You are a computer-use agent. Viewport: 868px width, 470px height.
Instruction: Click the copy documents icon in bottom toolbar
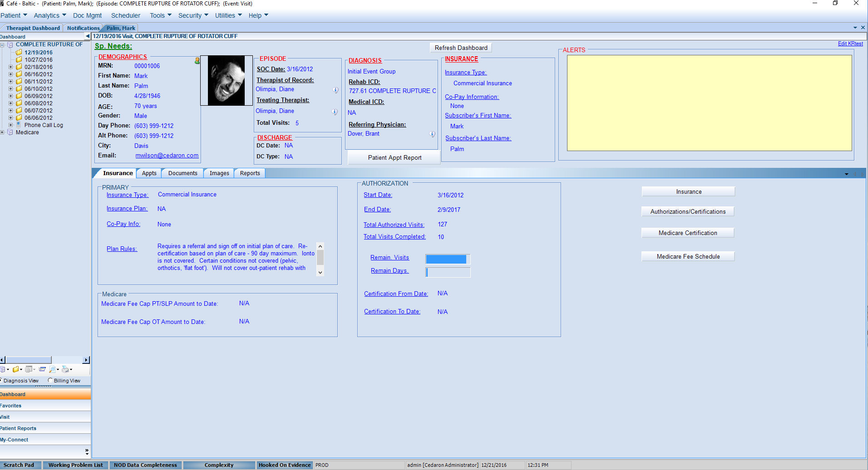29,370
